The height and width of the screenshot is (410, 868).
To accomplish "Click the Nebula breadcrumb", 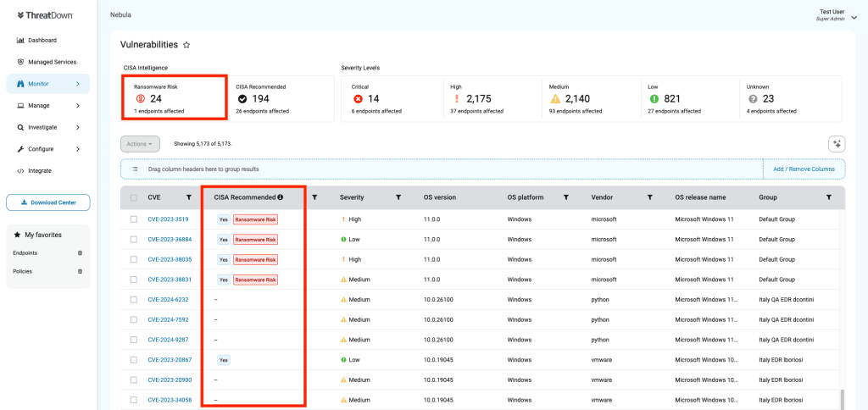I will 120,15.
